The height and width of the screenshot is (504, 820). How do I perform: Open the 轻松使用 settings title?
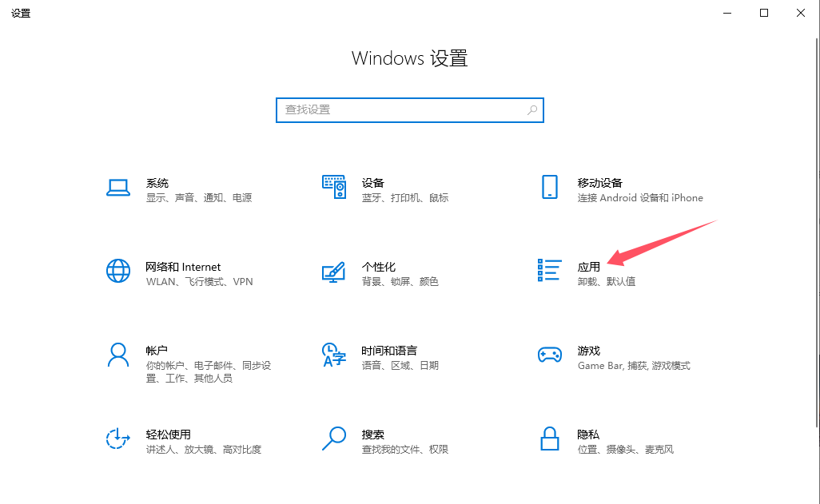(169, 435)
